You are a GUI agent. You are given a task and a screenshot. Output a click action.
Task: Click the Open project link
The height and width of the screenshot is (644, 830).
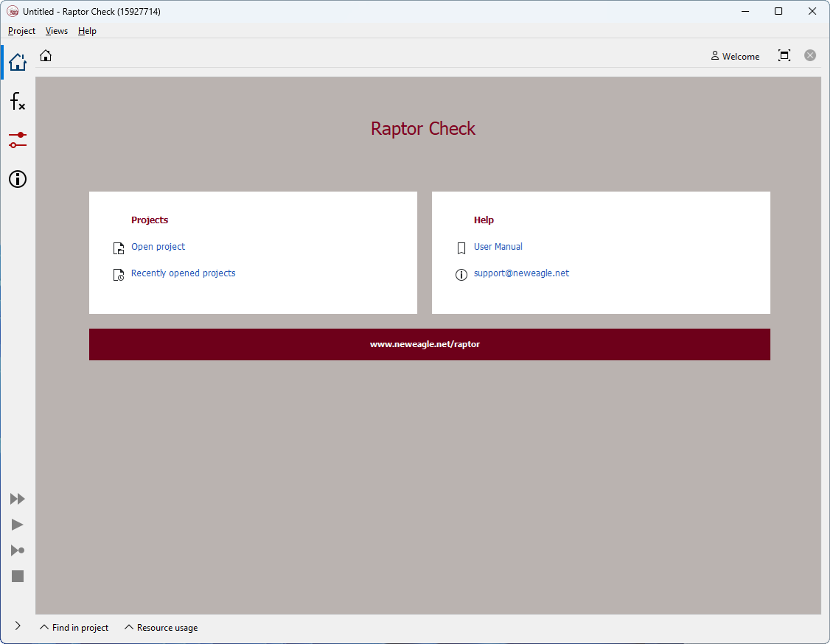[158, 247]
